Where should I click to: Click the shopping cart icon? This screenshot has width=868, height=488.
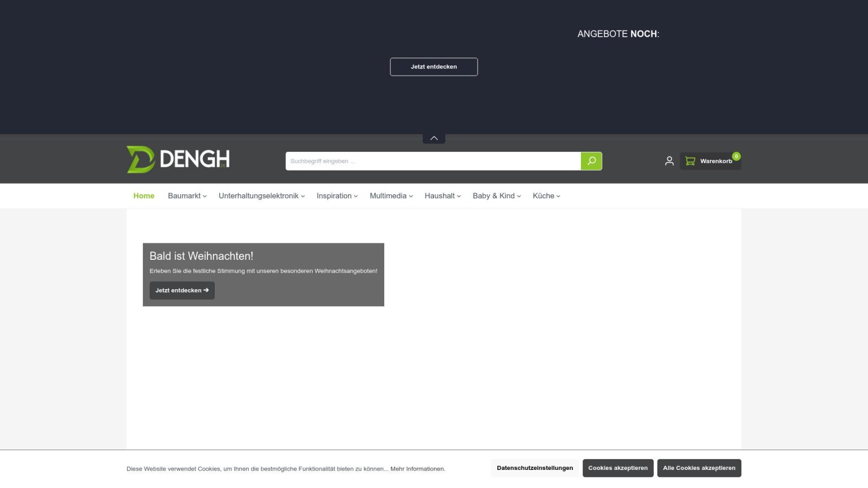(x=690, y=161)
